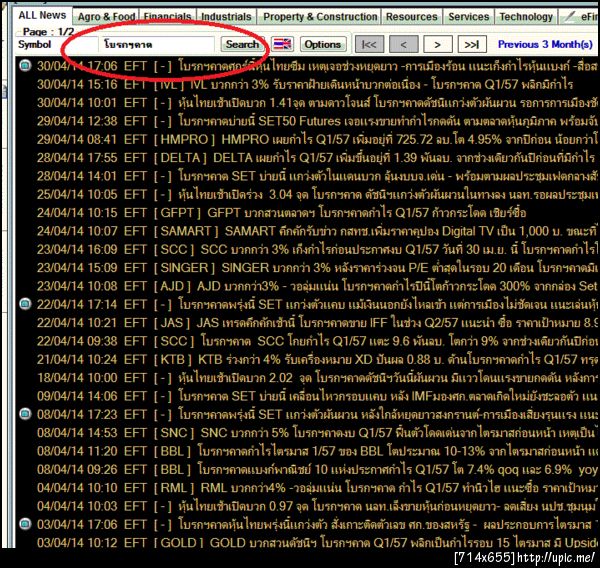This screenshot has height=568, width=600.
Task: Jump to the last page with >>| button
Action: 472,45
